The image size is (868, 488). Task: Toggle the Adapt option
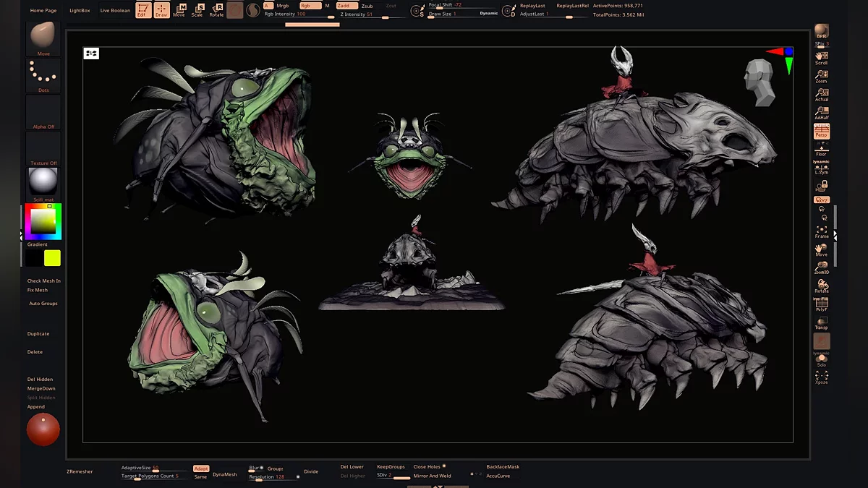pyautogui.click(x=201, y=468)
